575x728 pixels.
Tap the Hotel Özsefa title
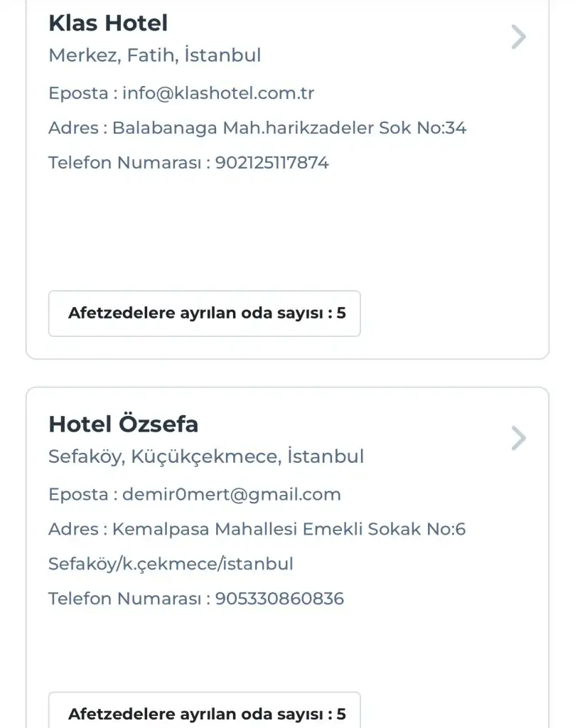click(x=123, y=424)
